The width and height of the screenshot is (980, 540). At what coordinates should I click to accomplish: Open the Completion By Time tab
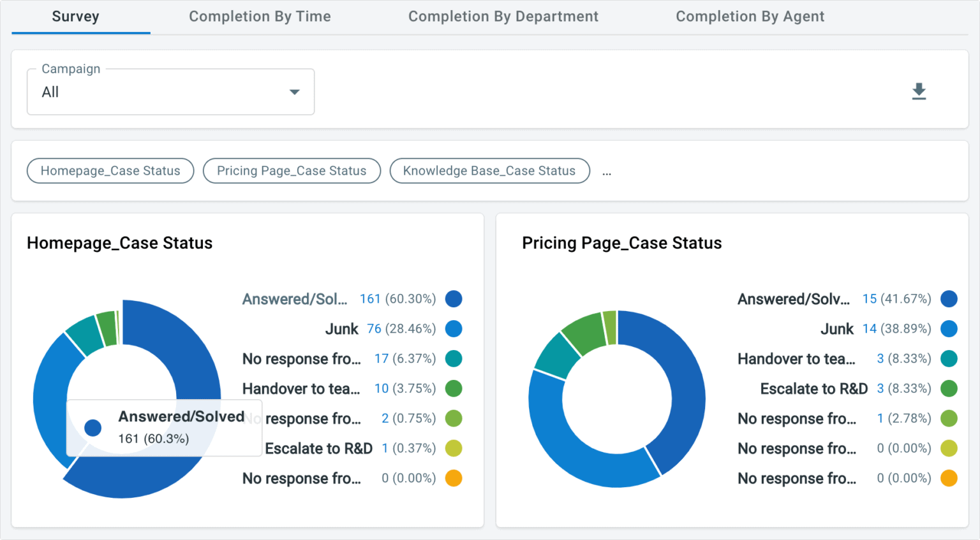click(x=260, y=17)
